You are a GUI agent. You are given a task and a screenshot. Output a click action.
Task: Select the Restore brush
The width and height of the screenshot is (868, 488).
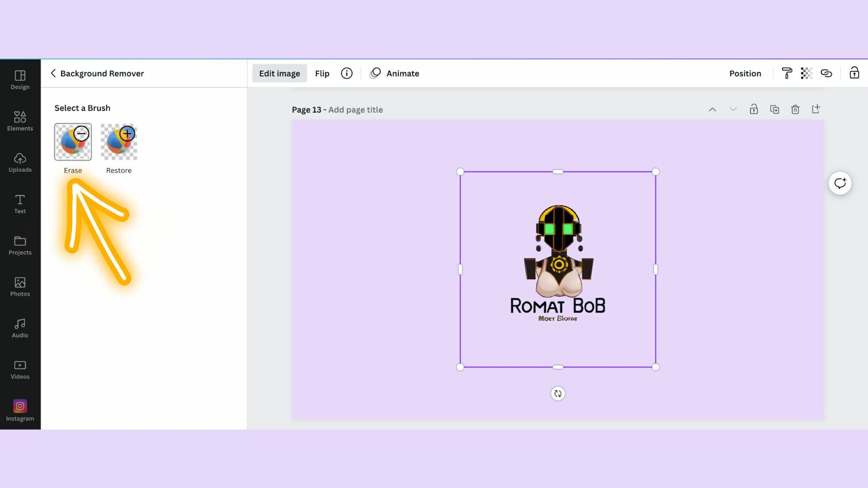point(119,142)
